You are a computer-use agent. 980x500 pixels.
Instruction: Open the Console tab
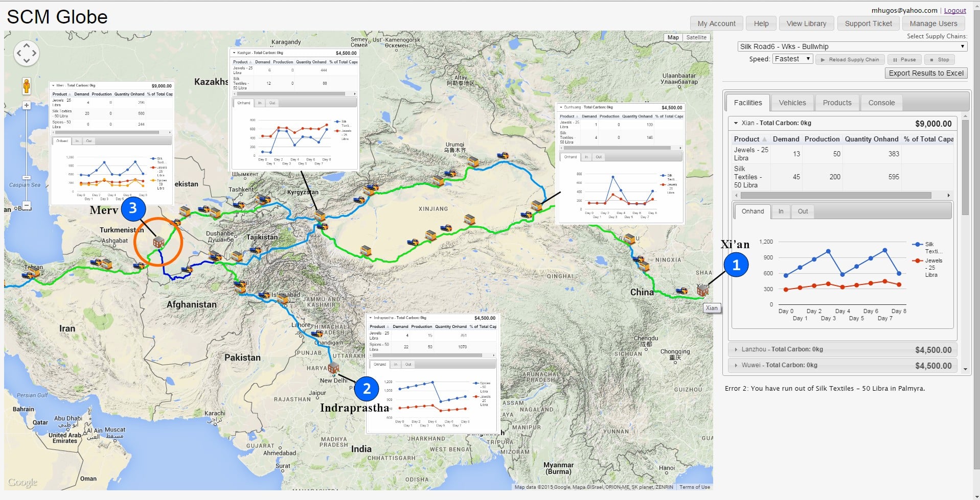[x=881, y=103]
